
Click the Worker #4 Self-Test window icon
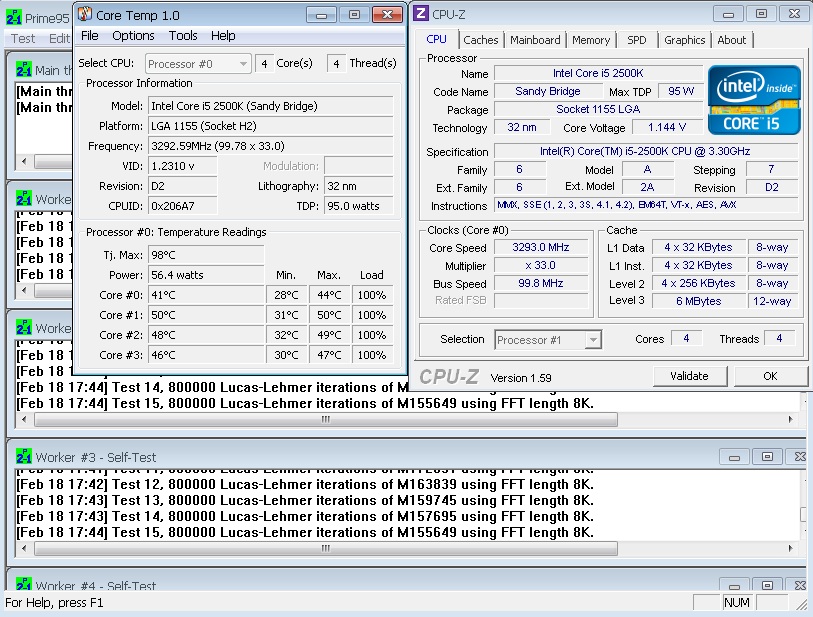coord(24,584)
